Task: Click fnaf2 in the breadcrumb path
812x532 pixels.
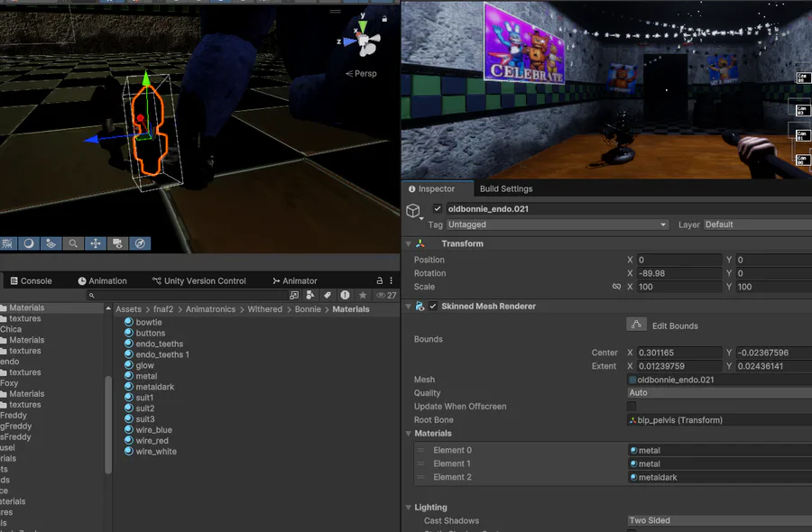Action: point(163,309)
